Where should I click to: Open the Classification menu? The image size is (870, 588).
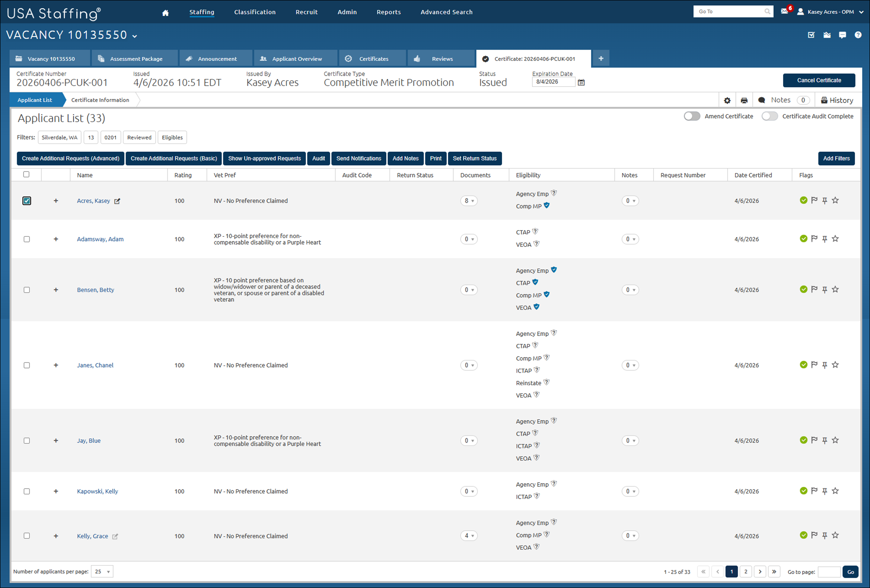coord(255,12)
